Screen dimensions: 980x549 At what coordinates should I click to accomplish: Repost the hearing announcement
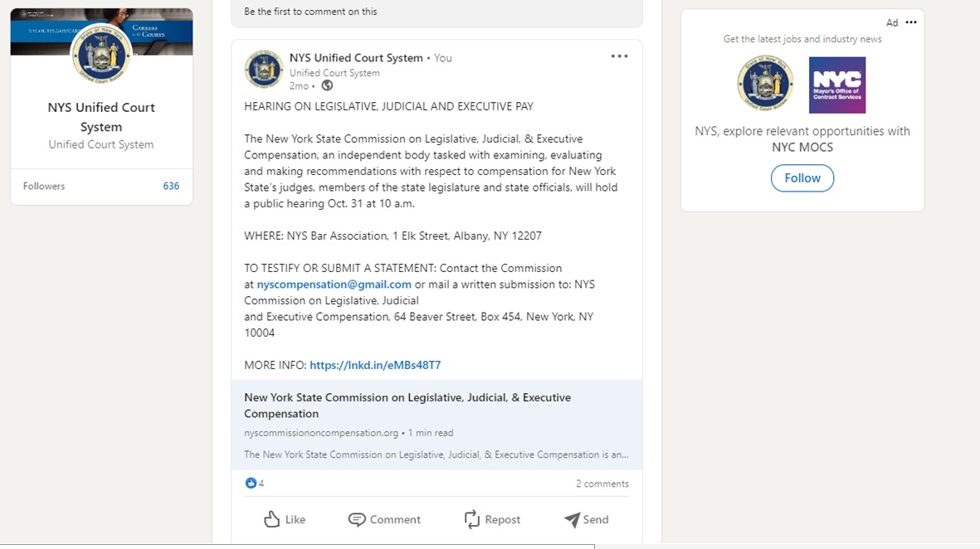pos(492,519)
